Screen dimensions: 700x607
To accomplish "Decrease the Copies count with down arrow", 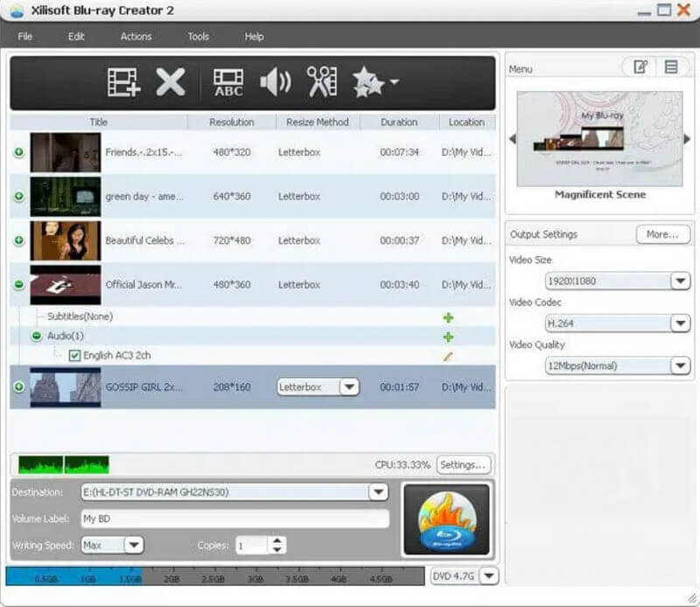I will click(x=277, y=550).
